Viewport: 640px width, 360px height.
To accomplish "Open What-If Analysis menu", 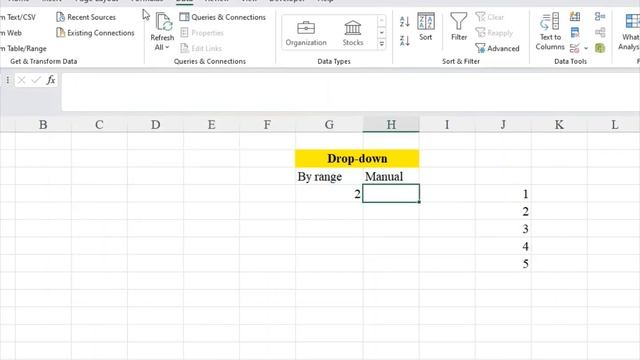I will click(x=629, y=32).
